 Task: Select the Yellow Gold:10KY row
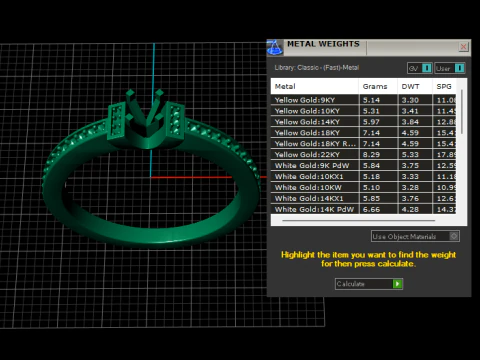click(x=363, y=111)
